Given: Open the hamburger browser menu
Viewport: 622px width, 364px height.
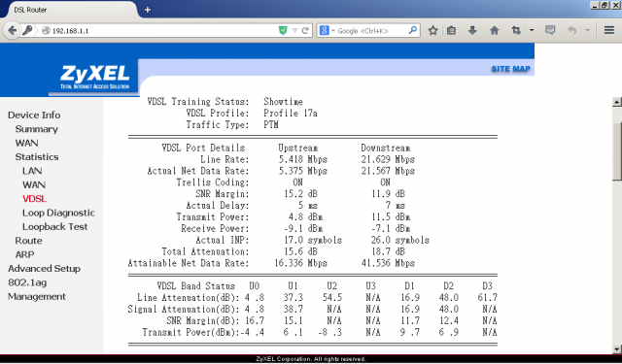Looking at the screenshot, I should point(609,30).
